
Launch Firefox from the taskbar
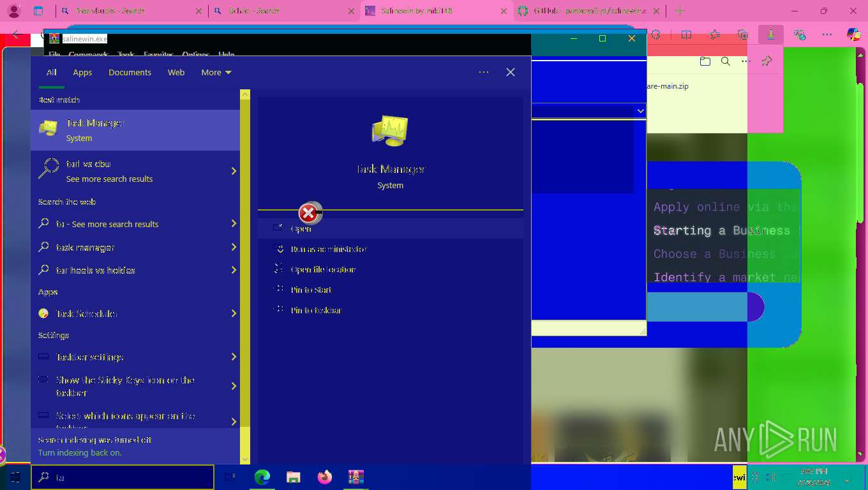(x=324, y=477)
